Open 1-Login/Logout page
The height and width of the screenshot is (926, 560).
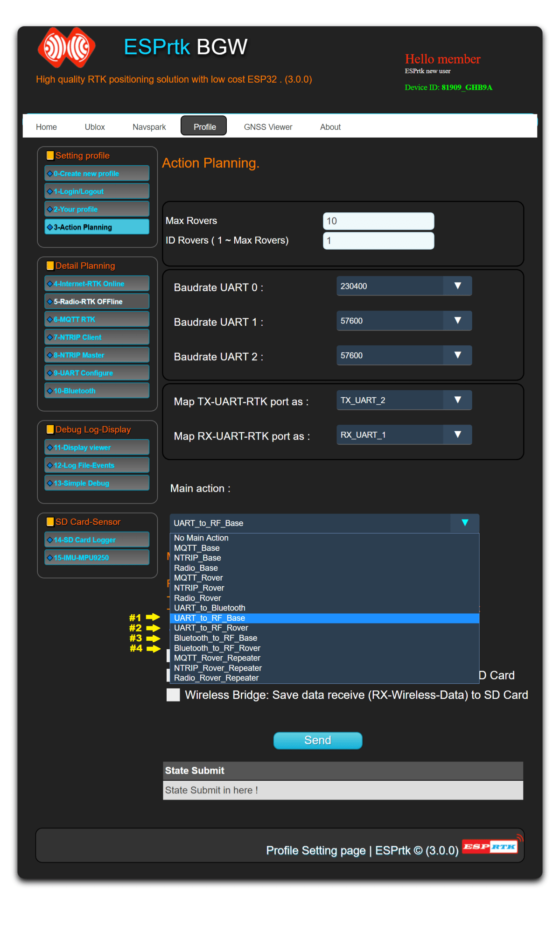coord(97,191)
